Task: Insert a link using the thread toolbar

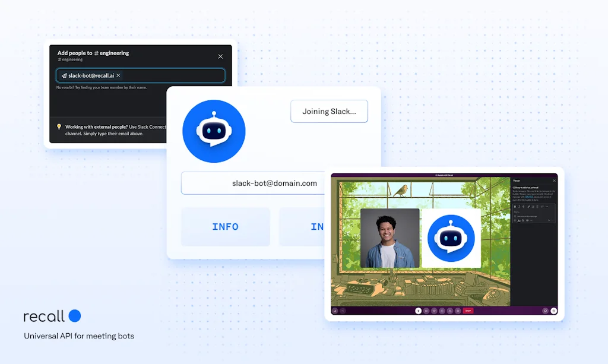Action: pos(529,207)
